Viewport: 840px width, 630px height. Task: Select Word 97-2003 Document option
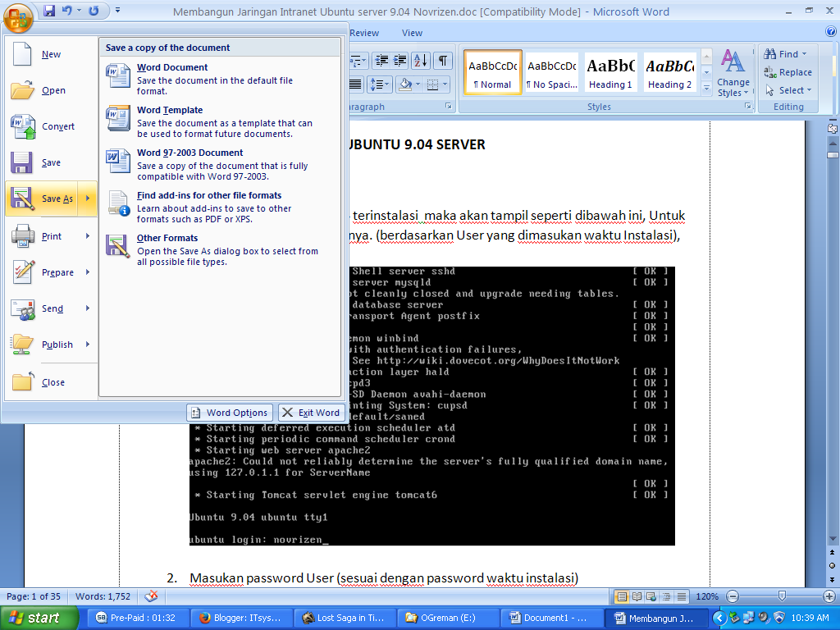[x=220, y=164]
